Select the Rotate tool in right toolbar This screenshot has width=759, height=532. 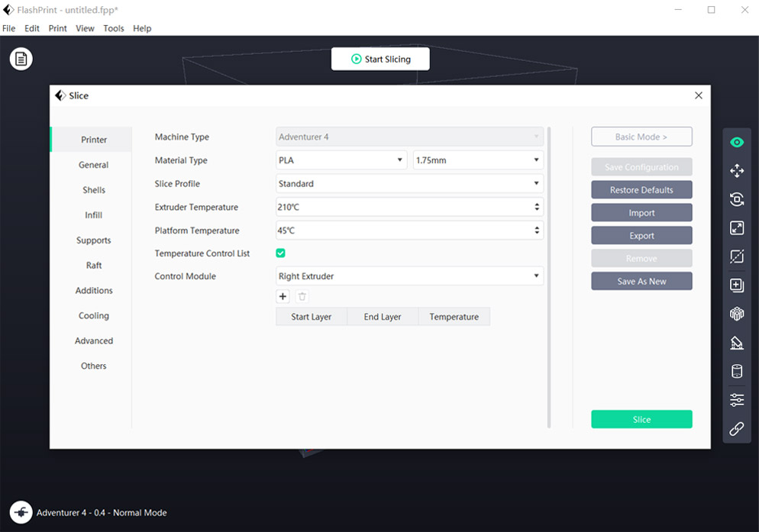737,199
